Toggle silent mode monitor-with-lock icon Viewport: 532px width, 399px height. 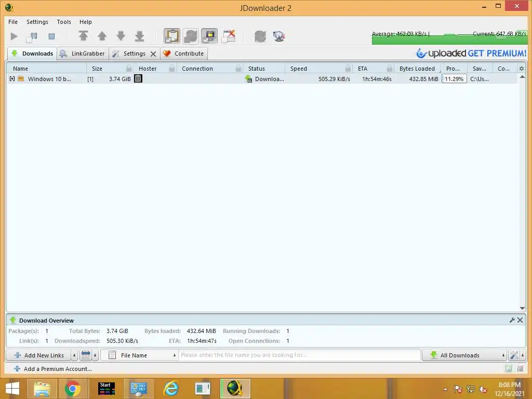209,36
